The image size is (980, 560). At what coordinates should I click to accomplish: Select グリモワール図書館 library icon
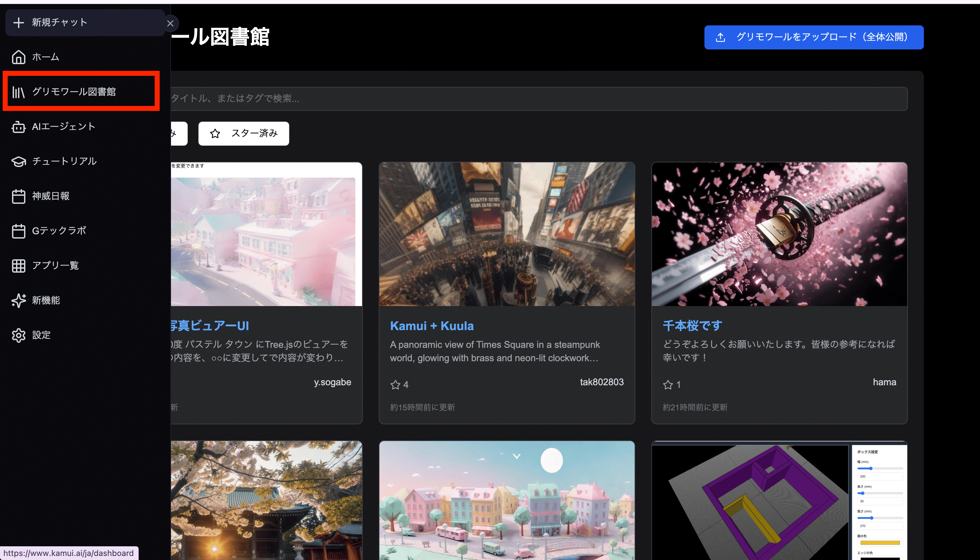coord(18,92)
